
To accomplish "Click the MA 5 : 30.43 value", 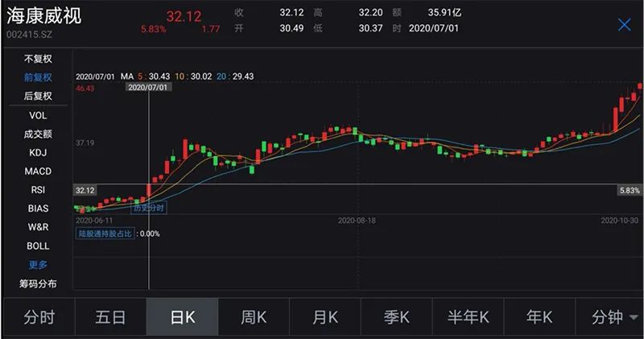I will tap(154, 76).
